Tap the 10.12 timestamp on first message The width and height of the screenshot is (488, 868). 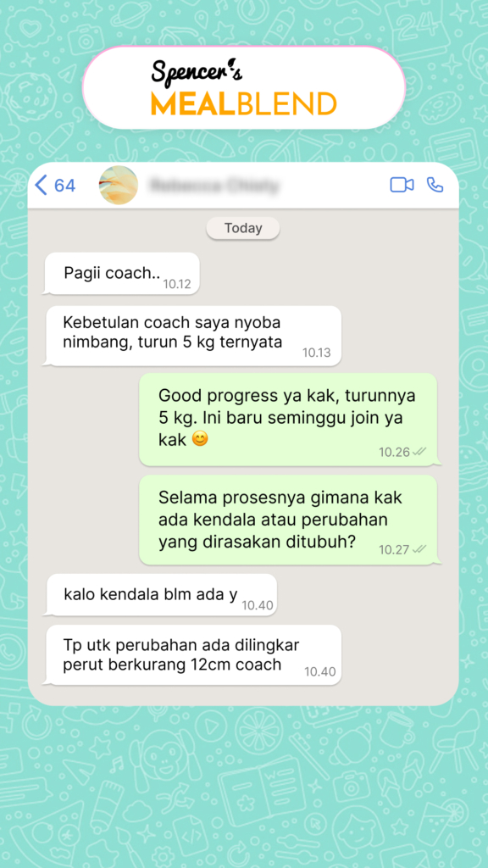[x=176, y=284]
